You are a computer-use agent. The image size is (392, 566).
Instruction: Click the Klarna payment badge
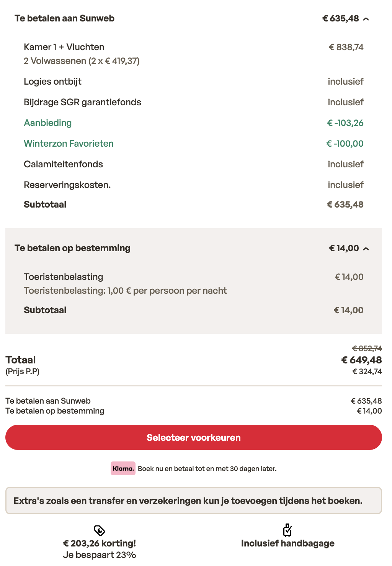[x=122, y=468]
